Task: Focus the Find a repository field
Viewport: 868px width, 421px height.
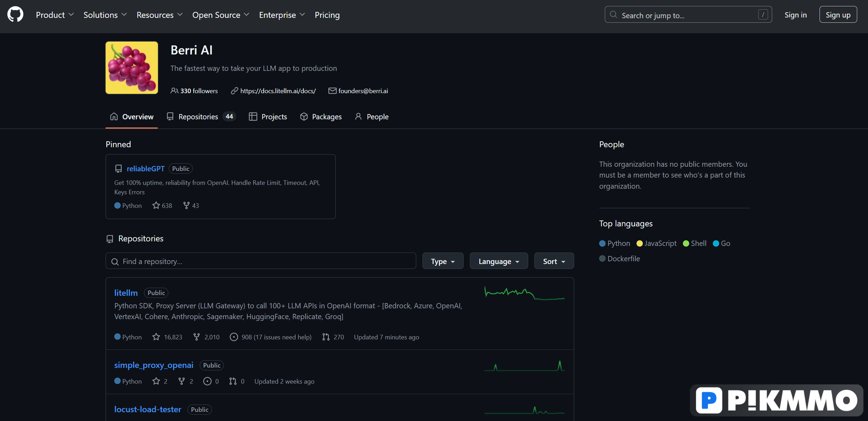Action: coord(261,261)
